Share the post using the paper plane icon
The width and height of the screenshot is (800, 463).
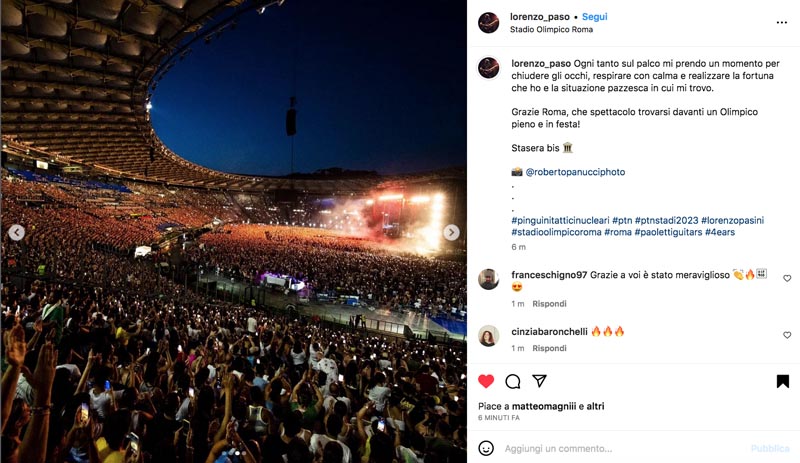539,381
